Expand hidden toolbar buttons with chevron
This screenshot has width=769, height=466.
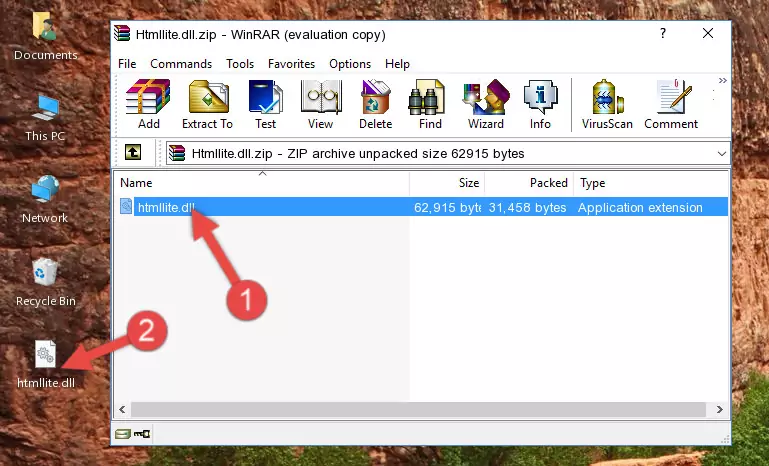tap(722, 80)
